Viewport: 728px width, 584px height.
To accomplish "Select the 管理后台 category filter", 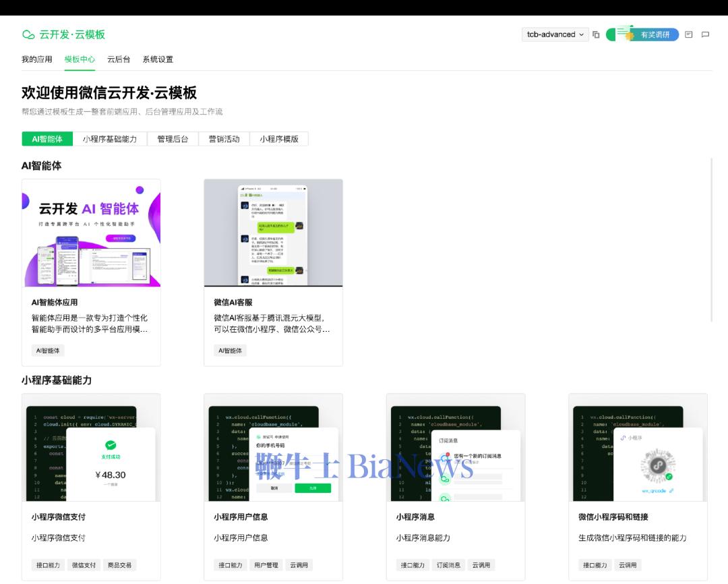I will 173,139.
